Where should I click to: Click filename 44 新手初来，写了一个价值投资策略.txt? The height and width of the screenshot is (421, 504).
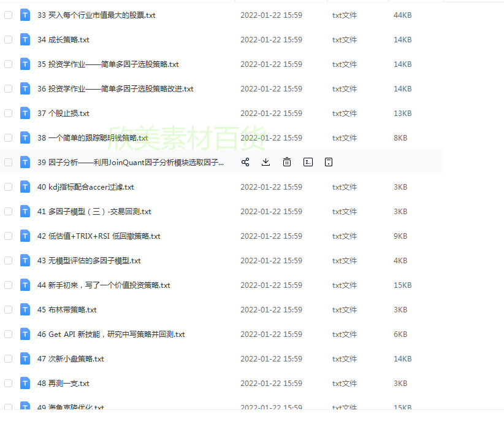(x=104, y=285)
